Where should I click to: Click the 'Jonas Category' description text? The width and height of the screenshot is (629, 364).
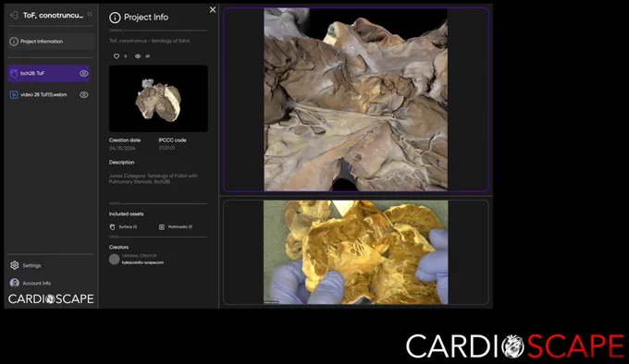point(154,178)
